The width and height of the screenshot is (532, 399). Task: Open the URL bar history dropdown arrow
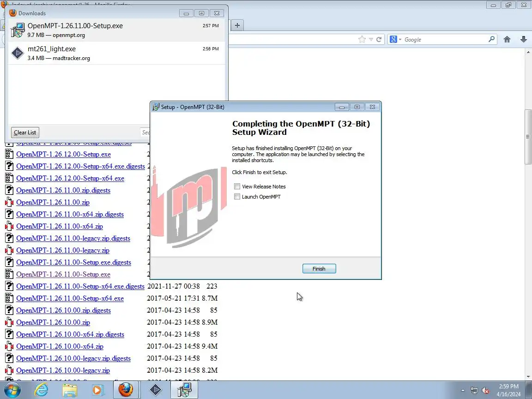[371, 40]
